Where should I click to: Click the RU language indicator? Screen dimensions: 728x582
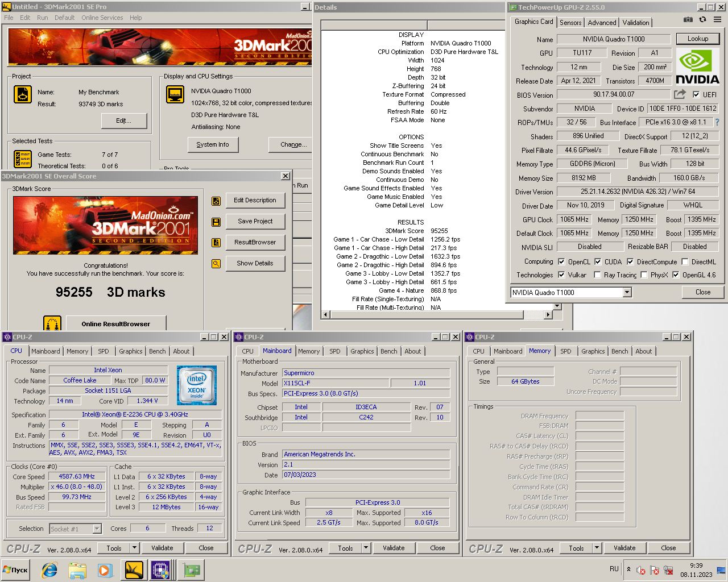[614, 569]
